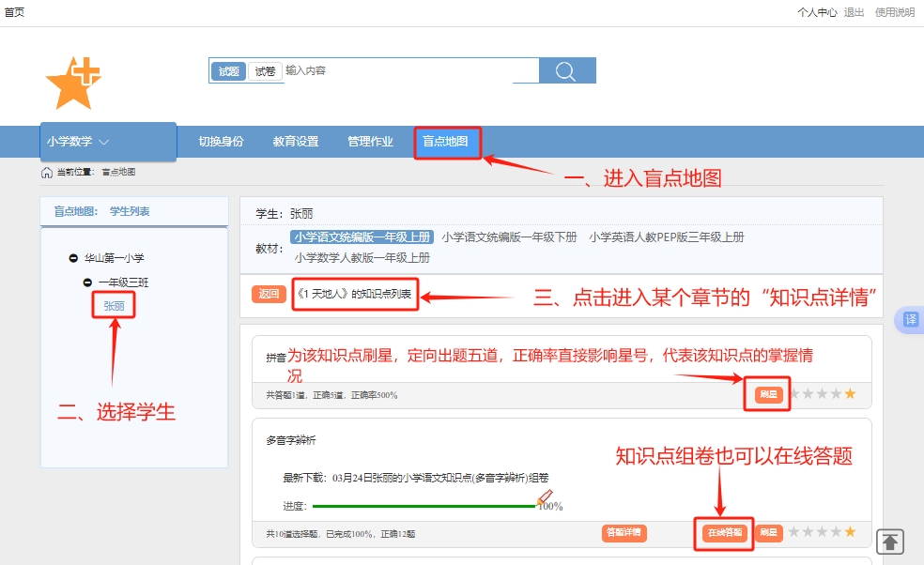Select textbook 小学语文统编版一年级下册
This screenshot has height=565, width=924.
point(509,237)
